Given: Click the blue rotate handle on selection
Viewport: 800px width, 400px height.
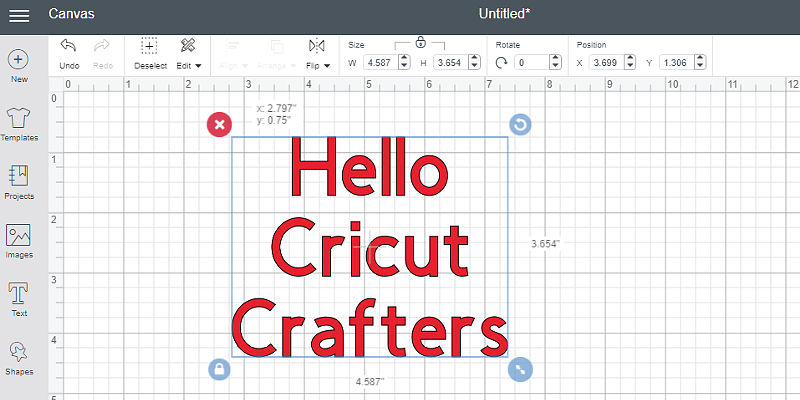Looking at the screenshot, I should click(520, 124).
